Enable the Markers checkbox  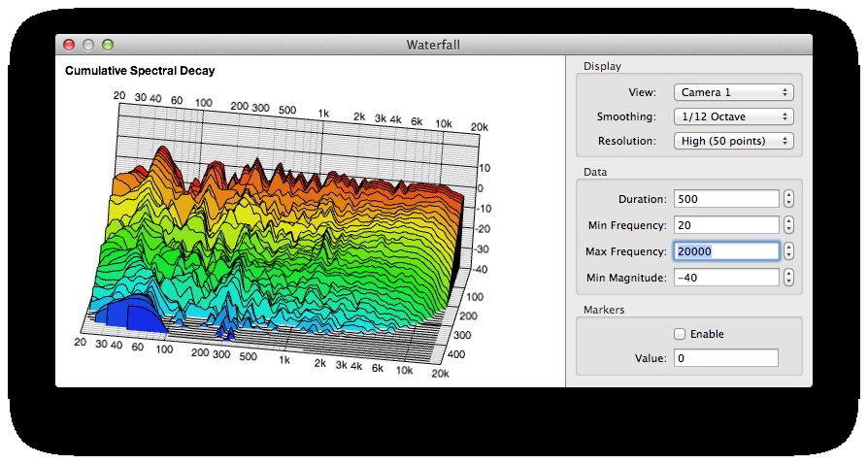coord(680,334)
